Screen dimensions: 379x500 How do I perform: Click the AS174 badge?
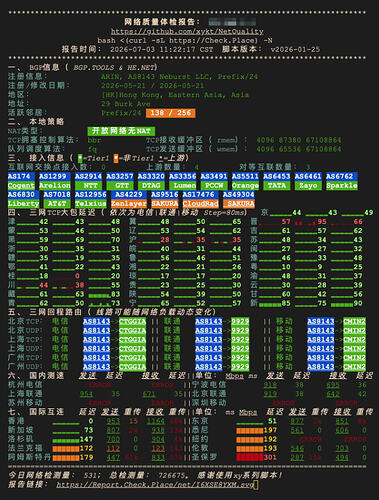pyautogui.click(x=21, y=176)
